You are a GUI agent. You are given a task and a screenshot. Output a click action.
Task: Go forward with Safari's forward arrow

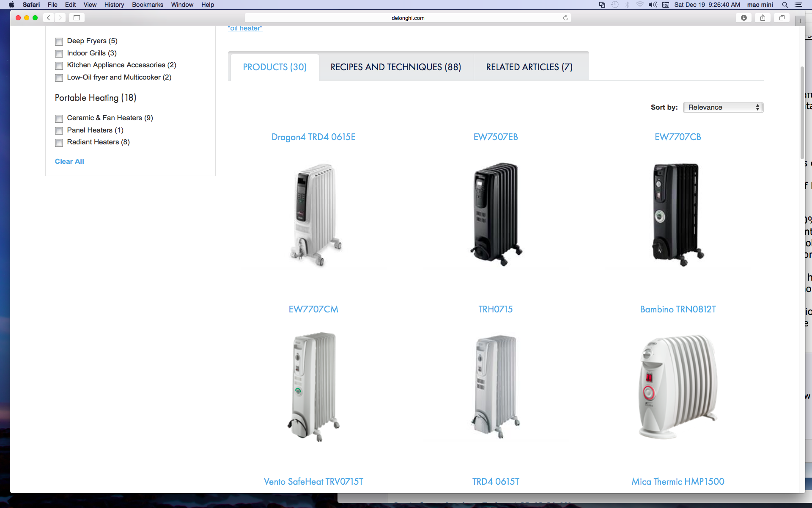coord(60,18)
